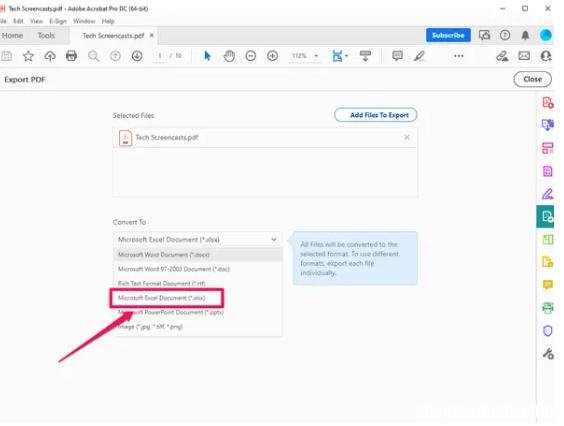Click the print icon in toolbar
Image resolution: width=564 pixels, height=426 pixels.
[x=71, y=56]
